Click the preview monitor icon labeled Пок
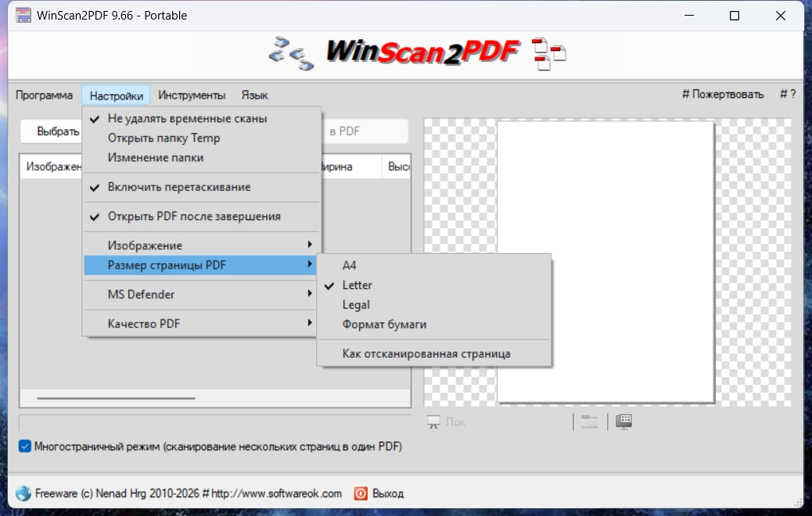812x516 pixels. click(433, 422)
